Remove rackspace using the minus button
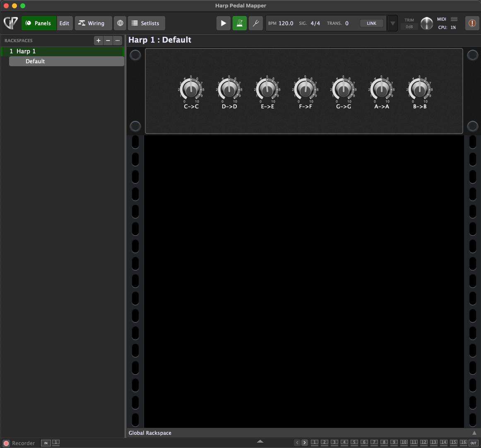 tap(108, 41)
